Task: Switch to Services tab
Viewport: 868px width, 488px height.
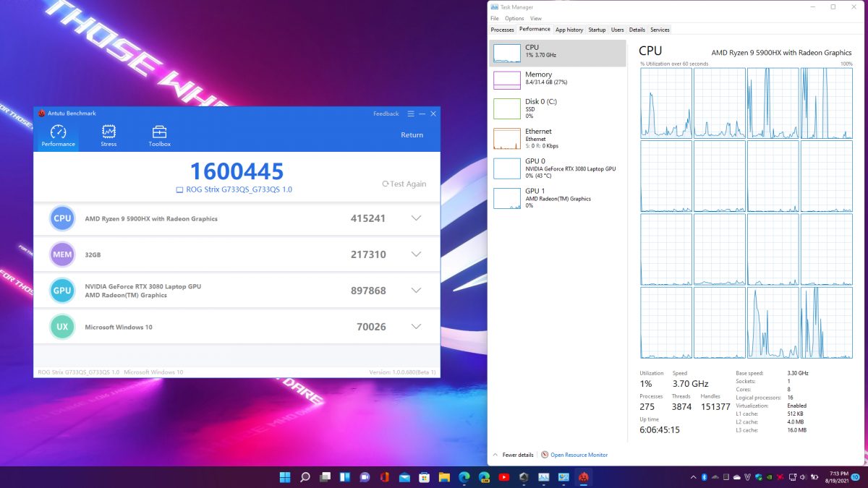Action: (660, 30)
